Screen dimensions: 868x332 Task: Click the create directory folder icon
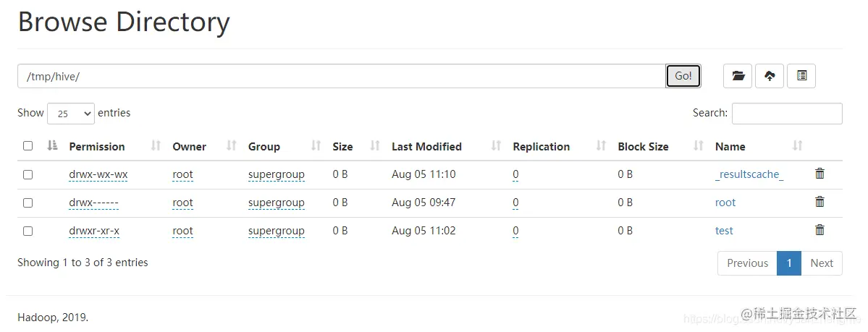coord(738,76)
